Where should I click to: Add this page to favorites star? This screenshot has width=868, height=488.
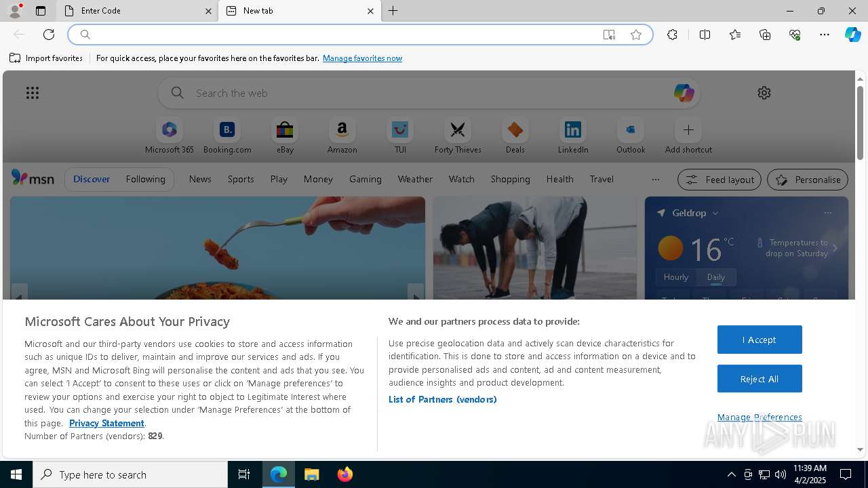pyautogui.click(x=636, y=35)
